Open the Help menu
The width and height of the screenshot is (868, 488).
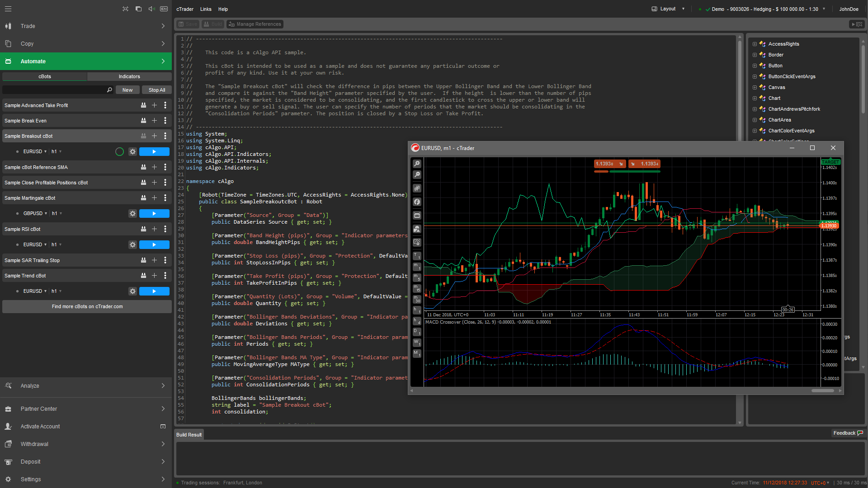223,9
